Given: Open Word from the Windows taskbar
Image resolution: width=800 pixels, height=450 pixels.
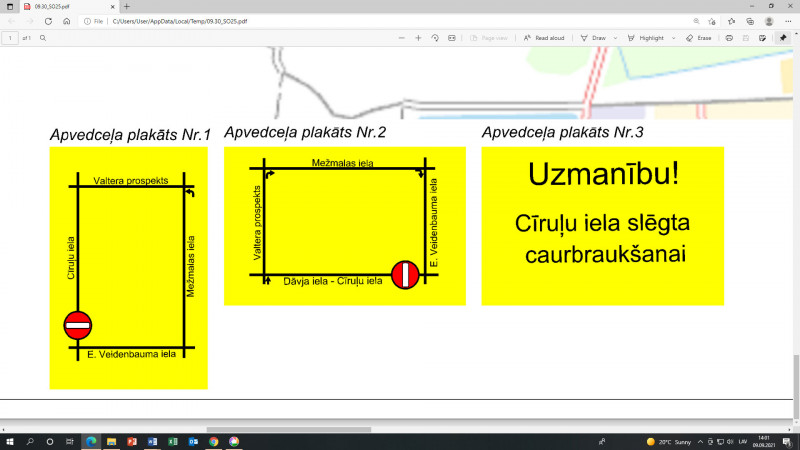Looking at the screenshot, I should 152,441.
